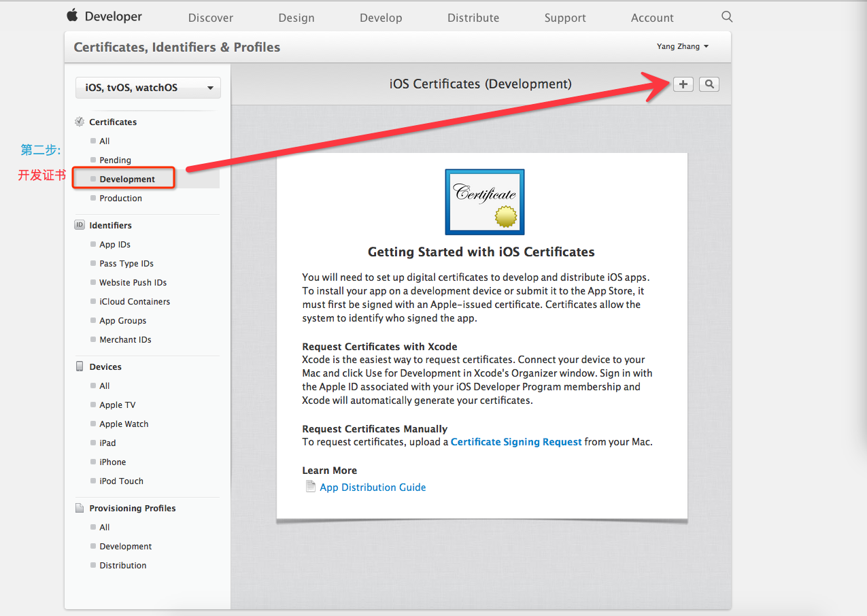
Task: Click the Provisioning Profiles document icon
Action: tap(80, 508)
